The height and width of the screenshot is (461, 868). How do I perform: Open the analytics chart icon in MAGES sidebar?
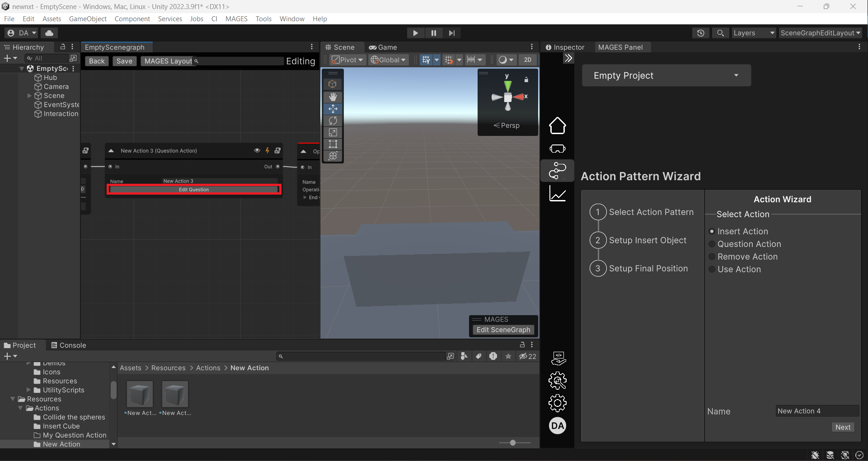point(557,194)
